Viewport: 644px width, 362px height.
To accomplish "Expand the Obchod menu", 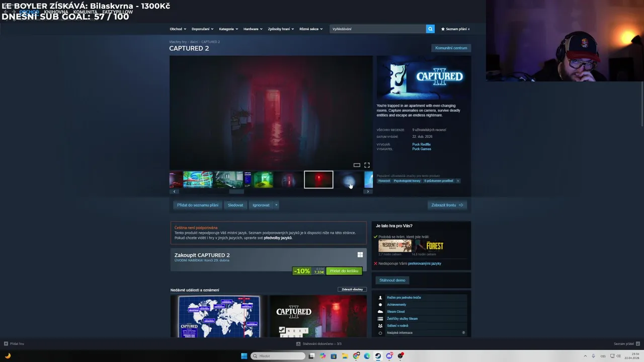I will 178,29.
